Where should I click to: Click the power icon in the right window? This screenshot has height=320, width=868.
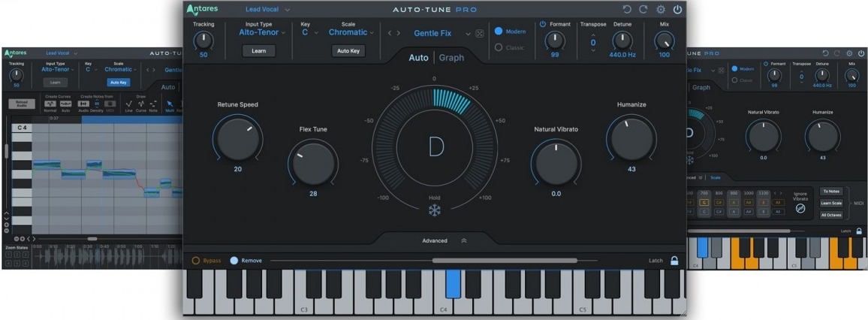(860, 53)
